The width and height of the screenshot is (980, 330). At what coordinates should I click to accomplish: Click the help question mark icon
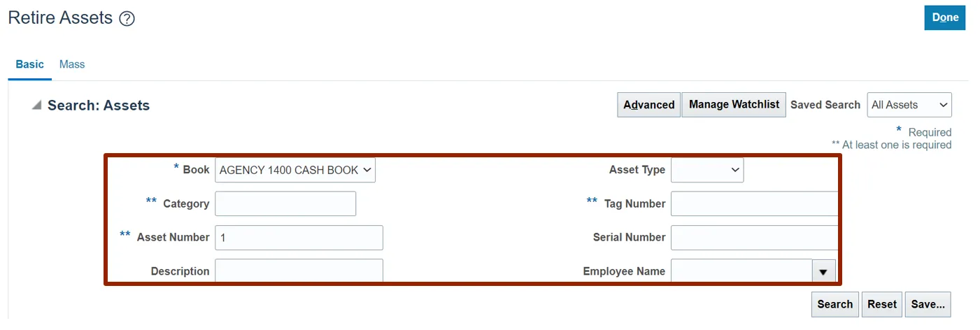click(x=127, y=19)
